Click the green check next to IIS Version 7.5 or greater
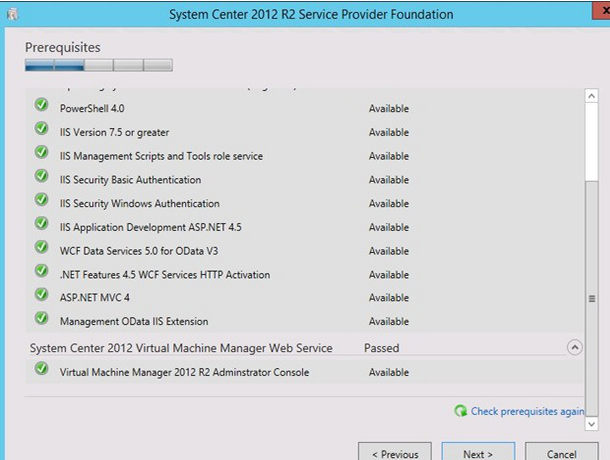Screen dimensions: 610x460 coord(41,128)
